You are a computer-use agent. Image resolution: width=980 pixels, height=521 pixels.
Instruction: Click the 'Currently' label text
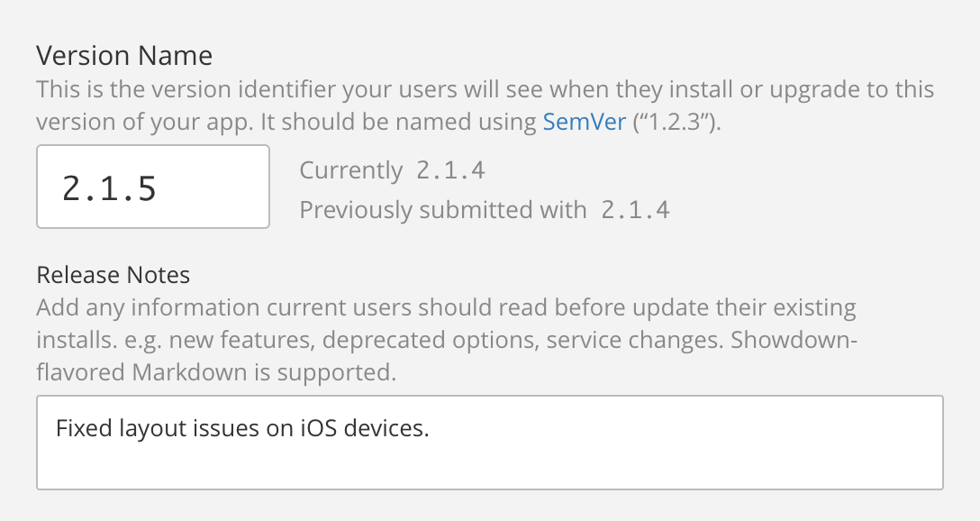tap(351, 170)
